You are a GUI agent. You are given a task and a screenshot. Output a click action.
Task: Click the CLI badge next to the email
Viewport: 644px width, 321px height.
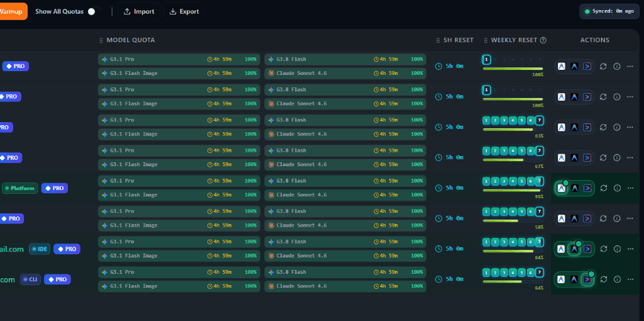(30, 279)
